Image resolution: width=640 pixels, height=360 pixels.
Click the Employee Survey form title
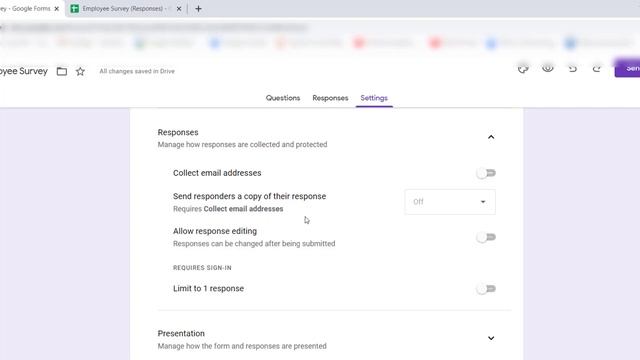point(24,71)
